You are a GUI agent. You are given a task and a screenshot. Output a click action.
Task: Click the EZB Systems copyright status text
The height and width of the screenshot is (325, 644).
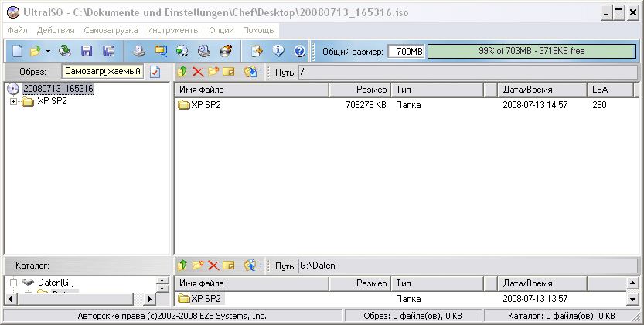(x=172, y=316)
